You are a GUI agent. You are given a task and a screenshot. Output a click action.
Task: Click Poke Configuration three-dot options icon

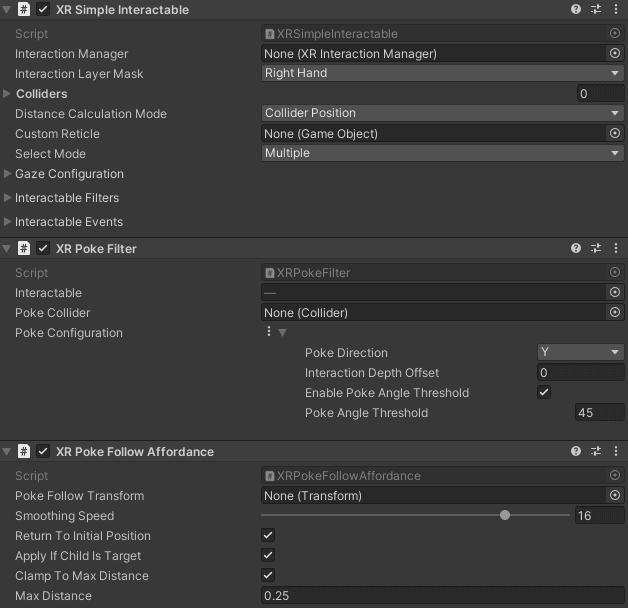269,332
